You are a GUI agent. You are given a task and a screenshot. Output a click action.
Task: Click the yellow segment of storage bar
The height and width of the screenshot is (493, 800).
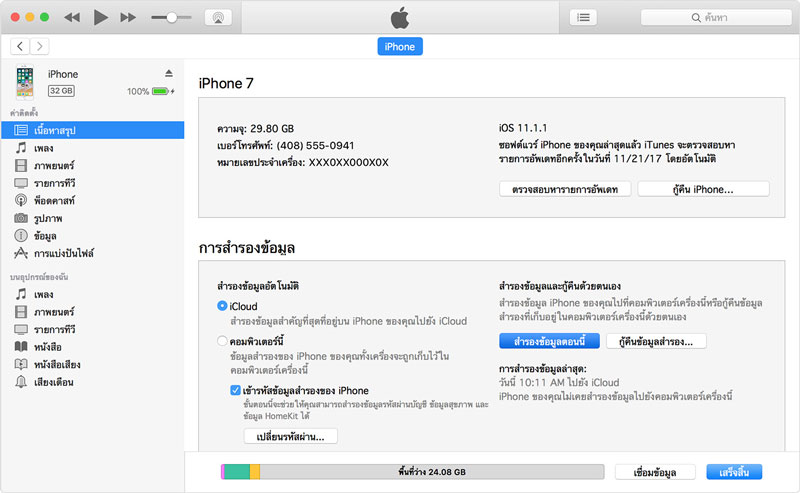point(255,472)
